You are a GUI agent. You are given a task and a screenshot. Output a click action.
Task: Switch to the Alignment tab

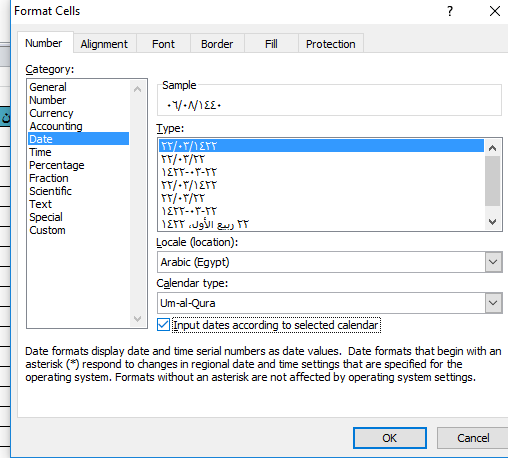104,44
